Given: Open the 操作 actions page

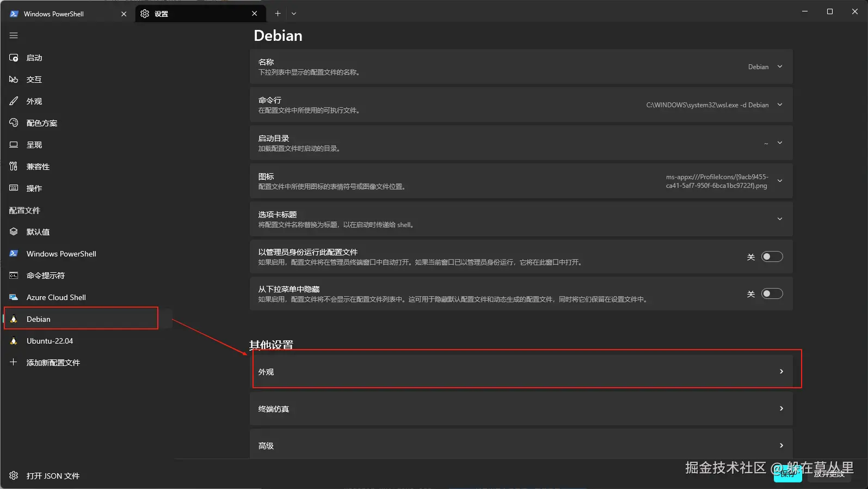Looking at the screenshot, I should click(87, 188).
